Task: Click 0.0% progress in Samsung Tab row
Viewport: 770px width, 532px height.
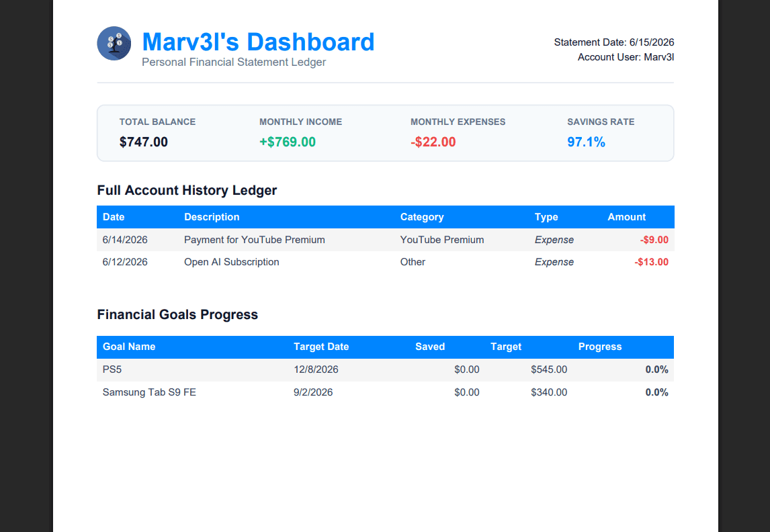Action: 656,392
